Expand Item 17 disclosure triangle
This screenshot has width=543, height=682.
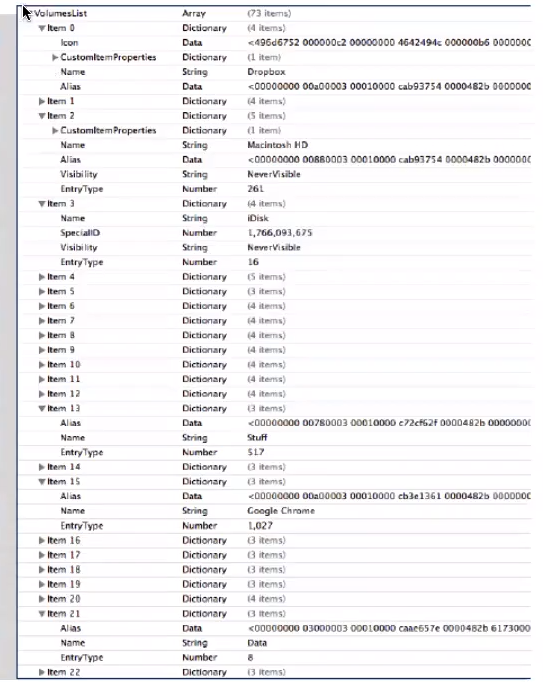coord(42,555)
